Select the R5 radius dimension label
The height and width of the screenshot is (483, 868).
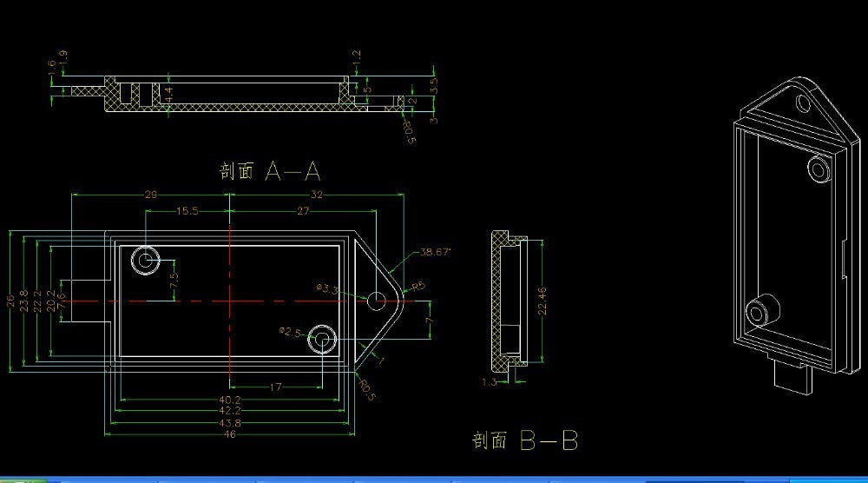pos(418,285)
